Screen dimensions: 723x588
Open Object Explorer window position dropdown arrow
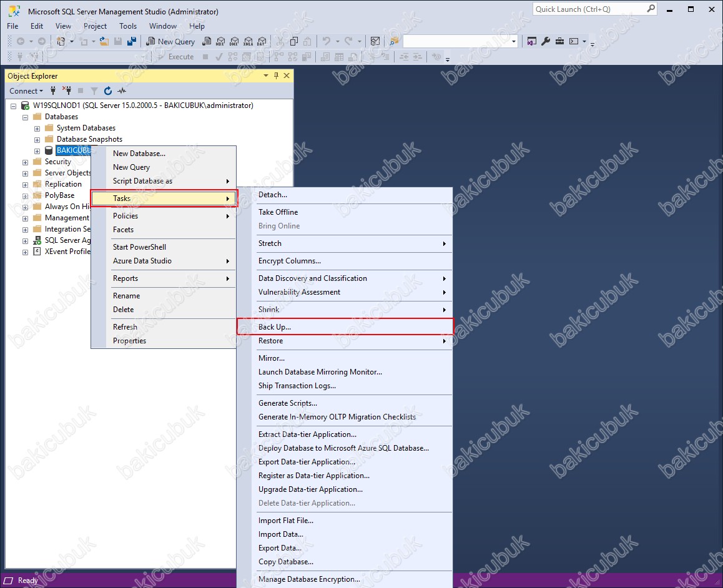(x=266, y=76)
